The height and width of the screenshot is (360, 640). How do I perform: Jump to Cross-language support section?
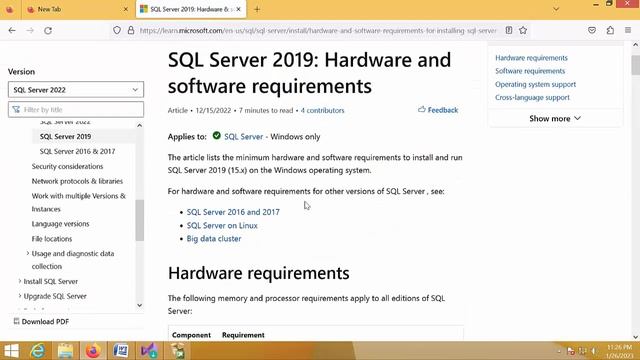pos(532,97)
